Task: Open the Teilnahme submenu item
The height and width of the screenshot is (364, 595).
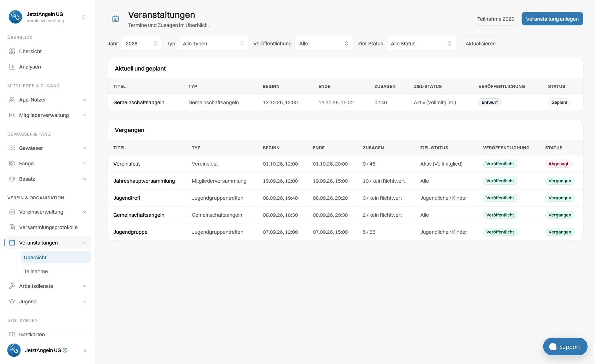Action: click(56, 271)
